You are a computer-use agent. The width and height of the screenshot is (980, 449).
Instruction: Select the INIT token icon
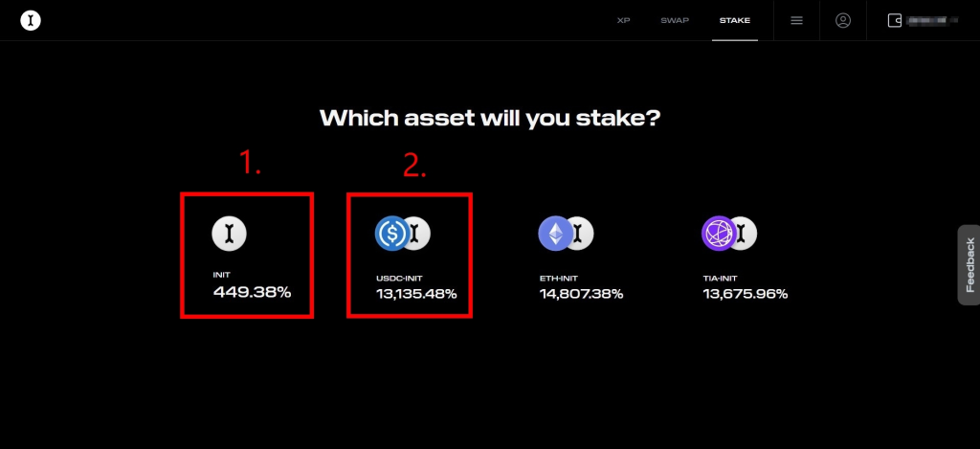coord(228,232)
